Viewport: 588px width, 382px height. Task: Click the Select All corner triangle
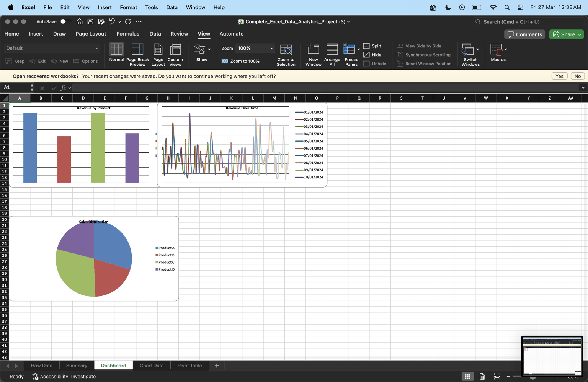click(5, 98)
